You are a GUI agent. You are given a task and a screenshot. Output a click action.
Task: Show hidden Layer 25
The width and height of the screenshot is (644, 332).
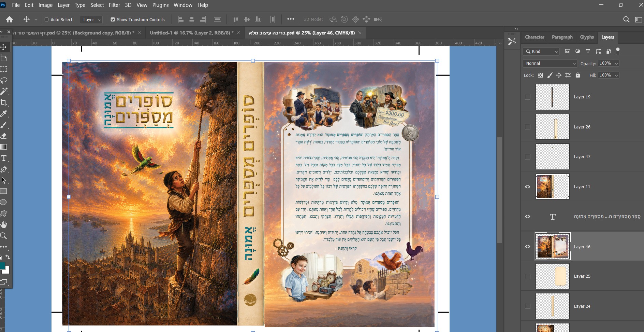[528, 276]
